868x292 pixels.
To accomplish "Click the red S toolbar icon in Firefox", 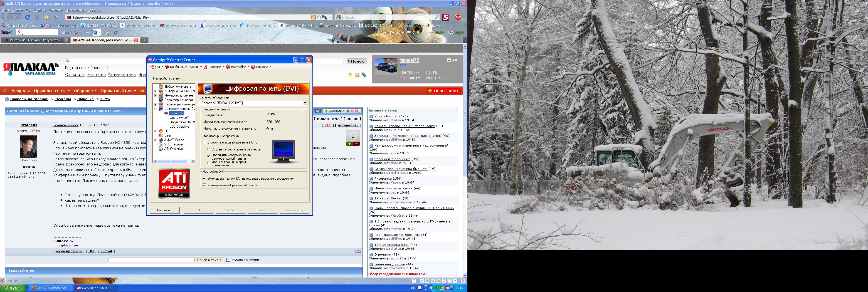I will coord(446,17).
